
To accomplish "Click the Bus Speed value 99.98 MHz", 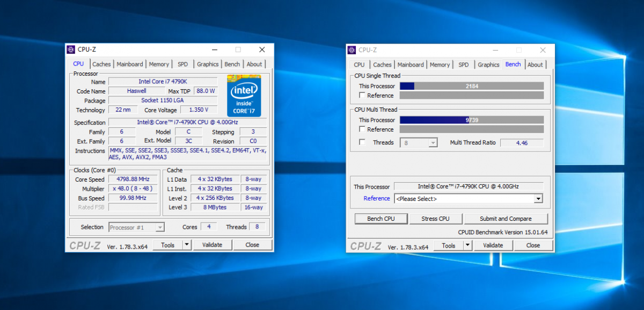I will (x=133, y=198).
